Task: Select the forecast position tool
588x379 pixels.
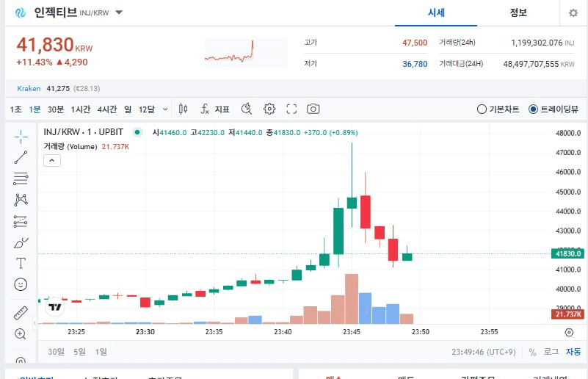Action: tap(21, 221)
